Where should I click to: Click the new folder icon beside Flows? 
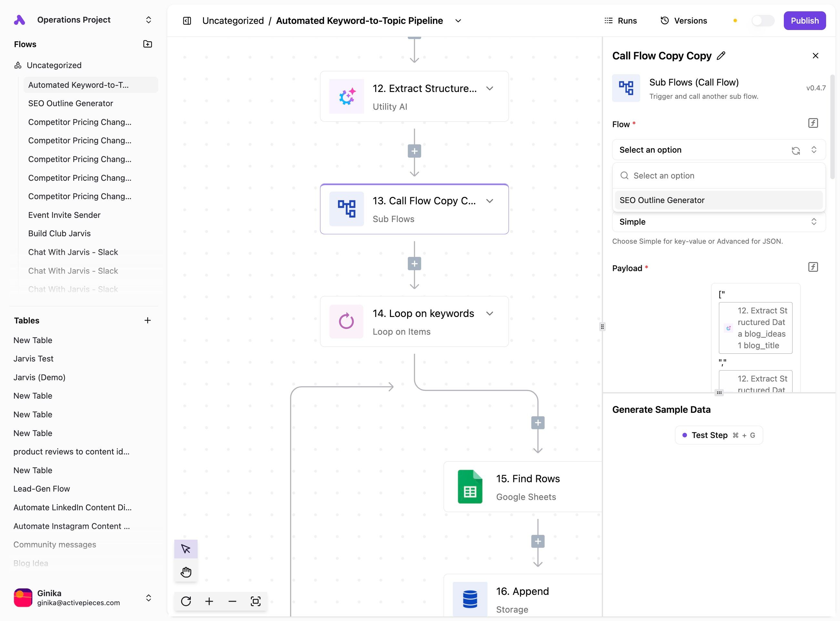[x=148, y=44]
